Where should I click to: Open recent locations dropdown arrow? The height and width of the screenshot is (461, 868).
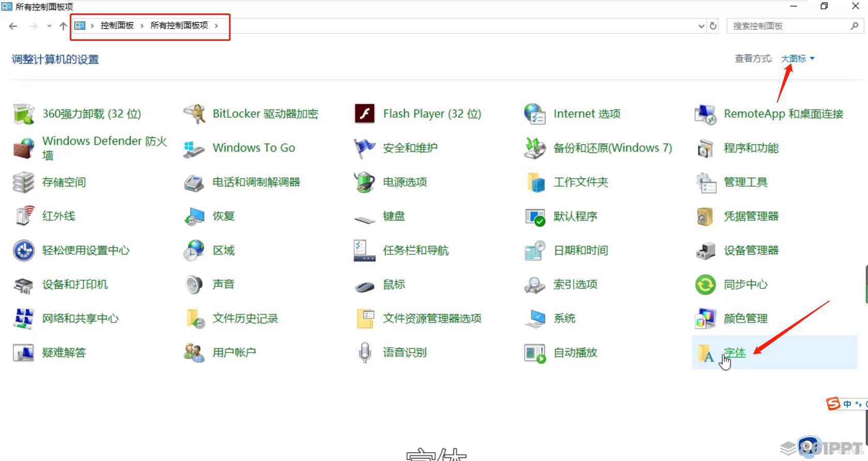(x=49, y=26)
